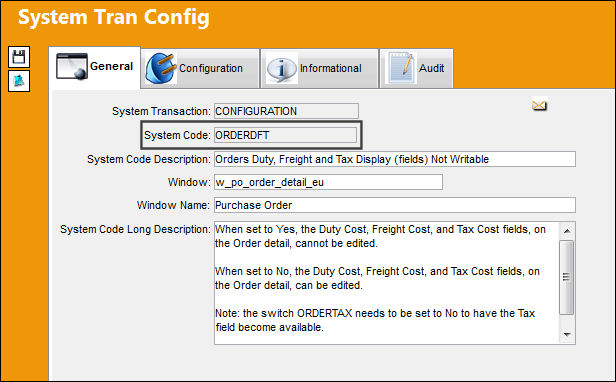Image resolution: width=616 pixels, height=382 pixels.
Task: Click the Note about switch ORDERTAX text
Action: pyautogui.click(x=375, y=320)
